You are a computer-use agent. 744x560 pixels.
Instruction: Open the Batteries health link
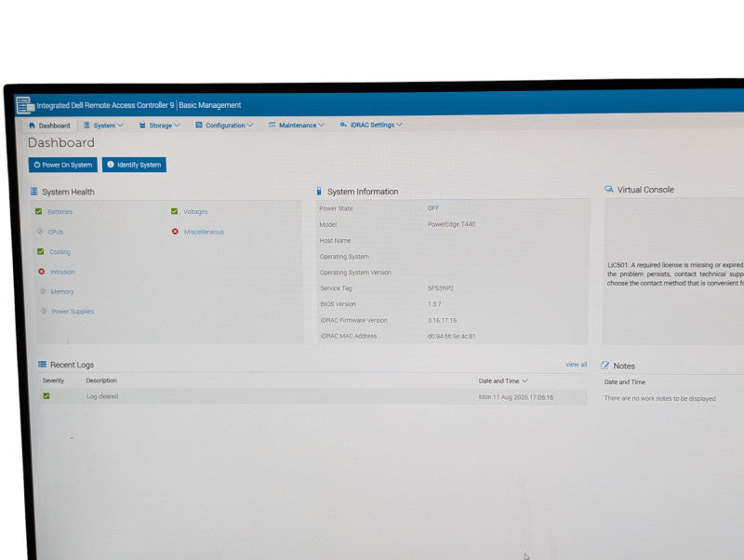pyautogui.click(x=60, y=212)
